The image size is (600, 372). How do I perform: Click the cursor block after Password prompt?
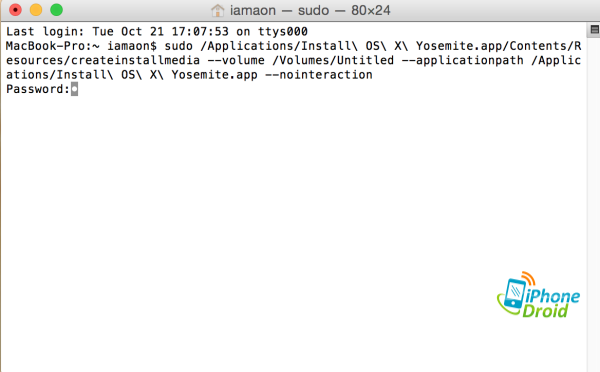[x=74, y=89]
